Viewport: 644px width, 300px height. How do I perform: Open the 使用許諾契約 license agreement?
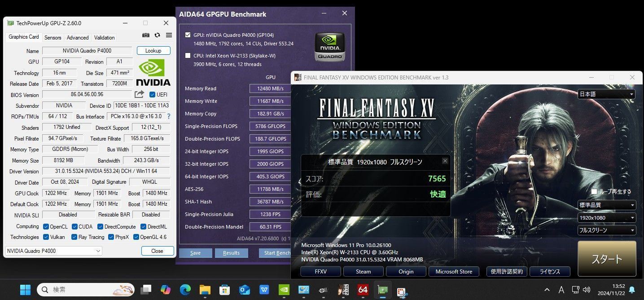click(507, 271)
